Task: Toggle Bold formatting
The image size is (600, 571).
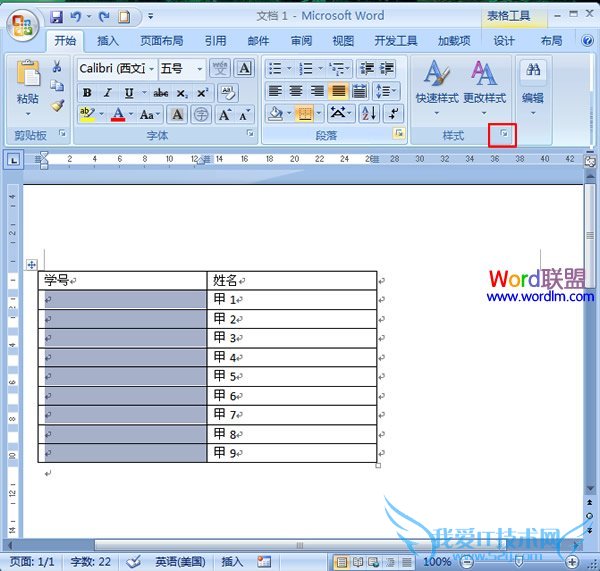Action: [87, 92]
